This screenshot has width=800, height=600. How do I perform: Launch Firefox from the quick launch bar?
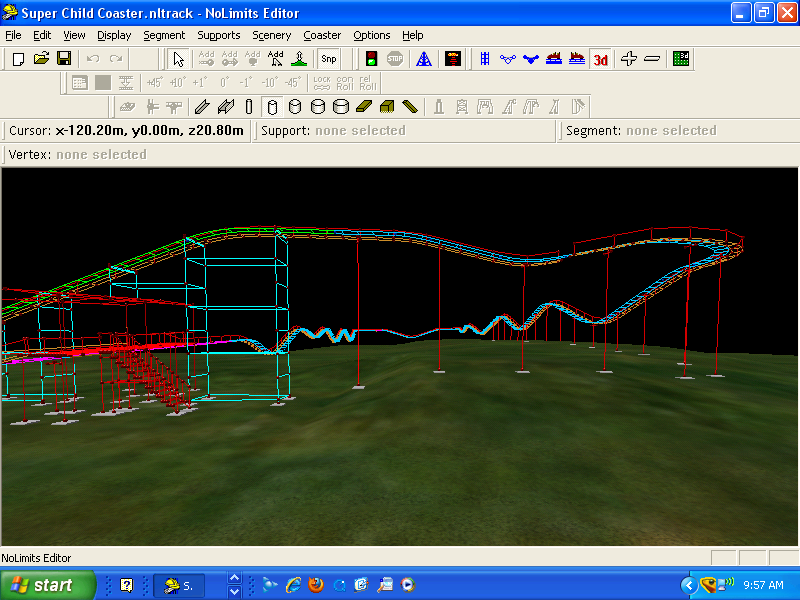(316, 585)
